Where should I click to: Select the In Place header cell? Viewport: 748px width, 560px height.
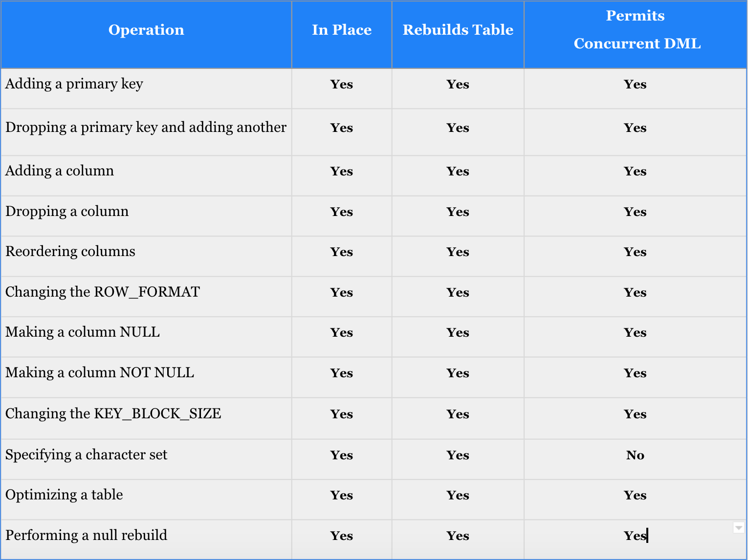pos(342,30)
